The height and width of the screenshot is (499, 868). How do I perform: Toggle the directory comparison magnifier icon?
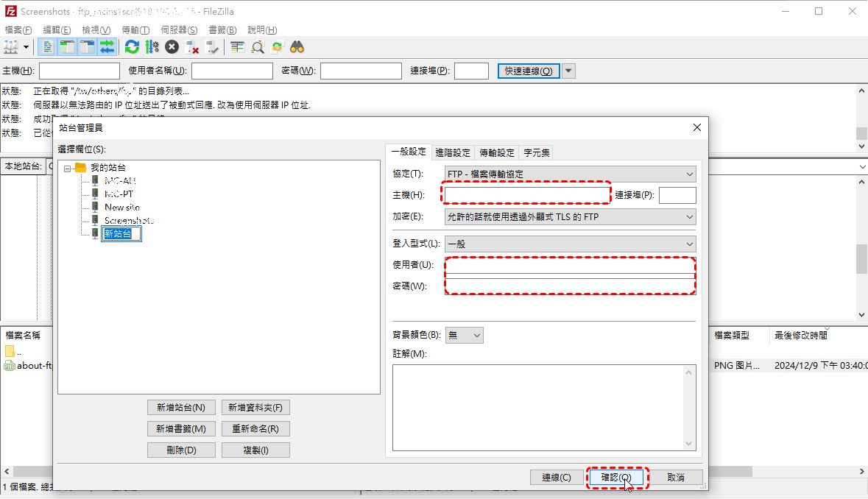(x=258, y=47)
